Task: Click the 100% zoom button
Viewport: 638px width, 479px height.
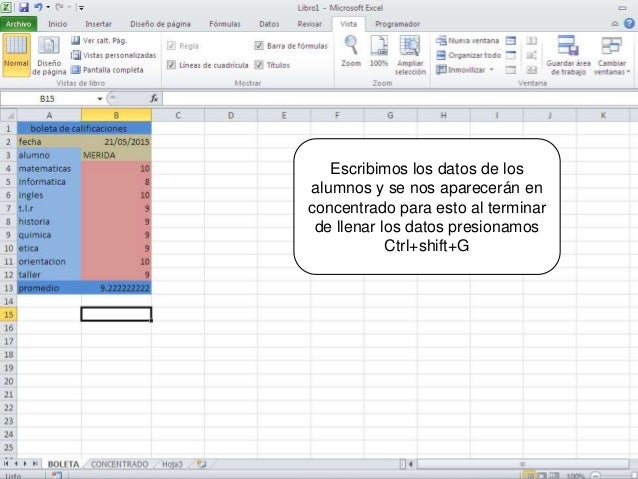Action: [x=379, y=51]
